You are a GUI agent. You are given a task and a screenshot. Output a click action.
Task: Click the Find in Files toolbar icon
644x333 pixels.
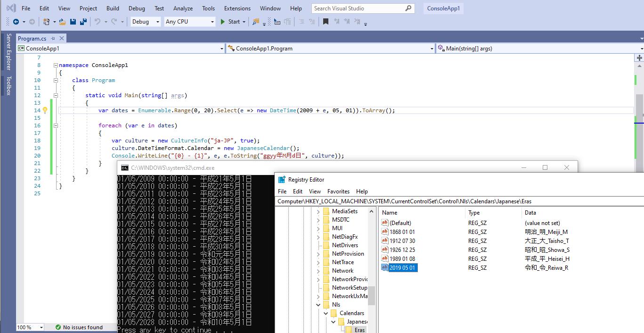pyautogui.click(x=256, y=22)
